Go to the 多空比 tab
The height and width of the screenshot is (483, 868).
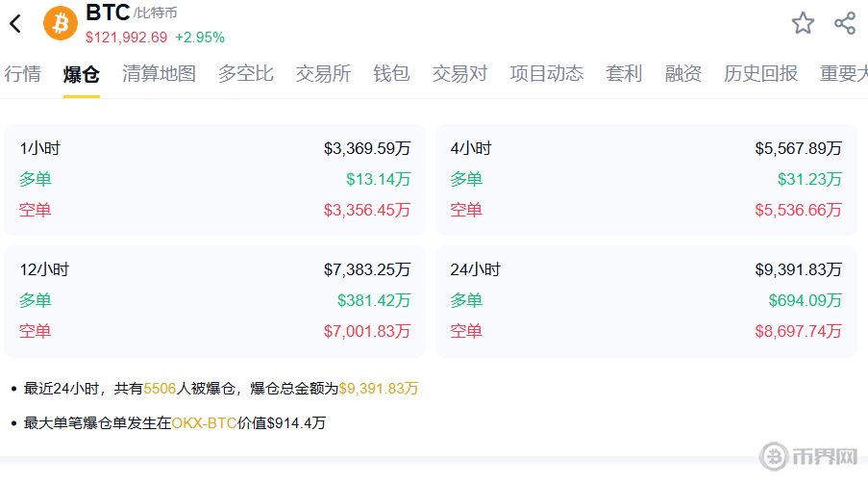pyautogui.click(x=245, y=74)
